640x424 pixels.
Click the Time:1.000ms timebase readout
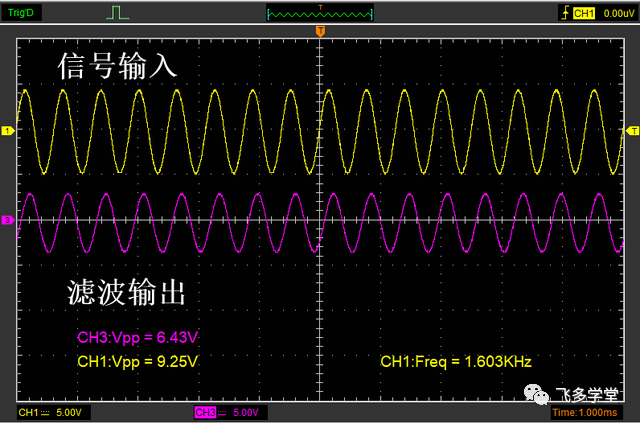[584, 413]
